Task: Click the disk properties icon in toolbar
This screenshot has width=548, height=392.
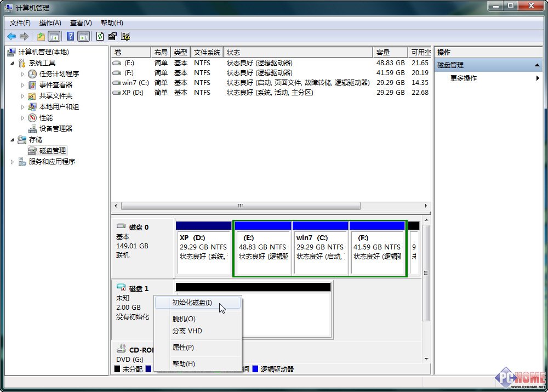Action: pos(112,36)
